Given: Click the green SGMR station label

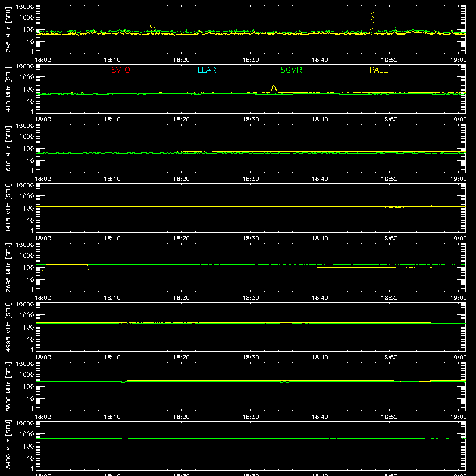Looking at the screenshot, I should tap(291, 70).
